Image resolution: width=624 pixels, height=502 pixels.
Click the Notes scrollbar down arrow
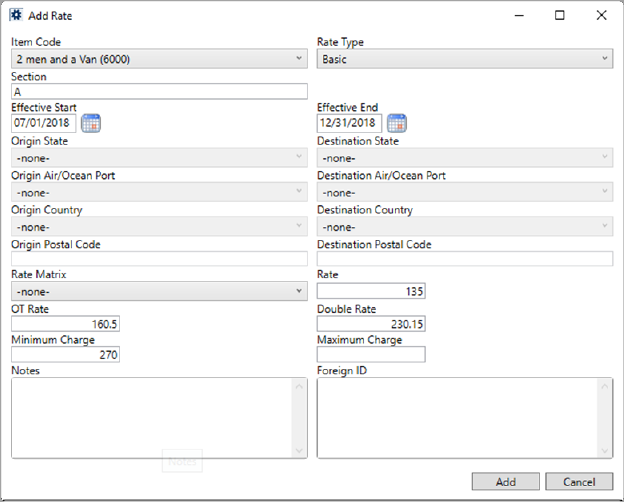tap(301, 451)
